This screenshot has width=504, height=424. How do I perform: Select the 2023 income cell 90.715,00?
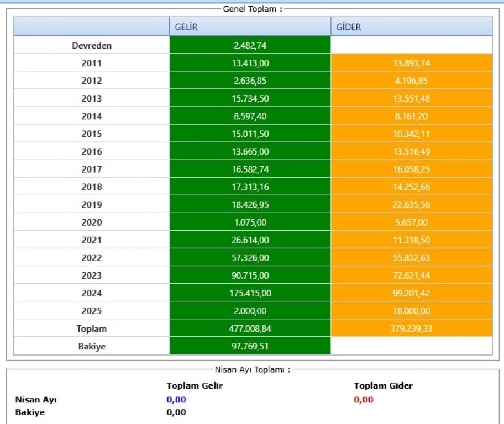point(250,275)
